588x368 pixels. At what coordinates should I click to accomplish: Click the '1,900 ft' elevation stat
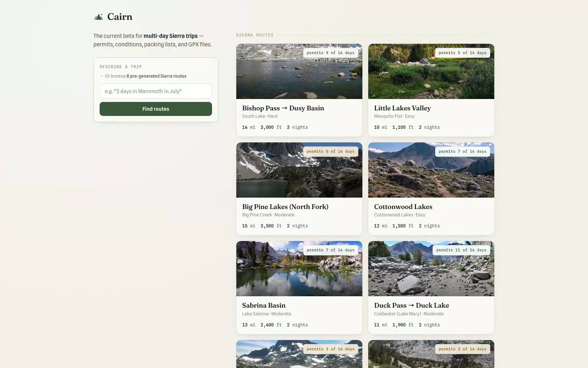403,325
